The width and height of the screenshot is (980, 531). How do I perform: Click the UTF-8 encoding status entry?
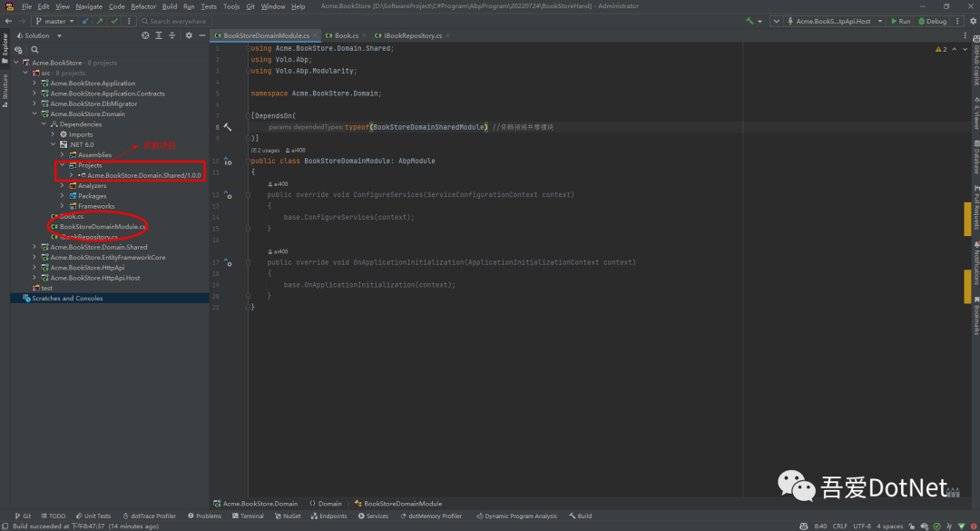pyautogui.click(x=862, y=526)
